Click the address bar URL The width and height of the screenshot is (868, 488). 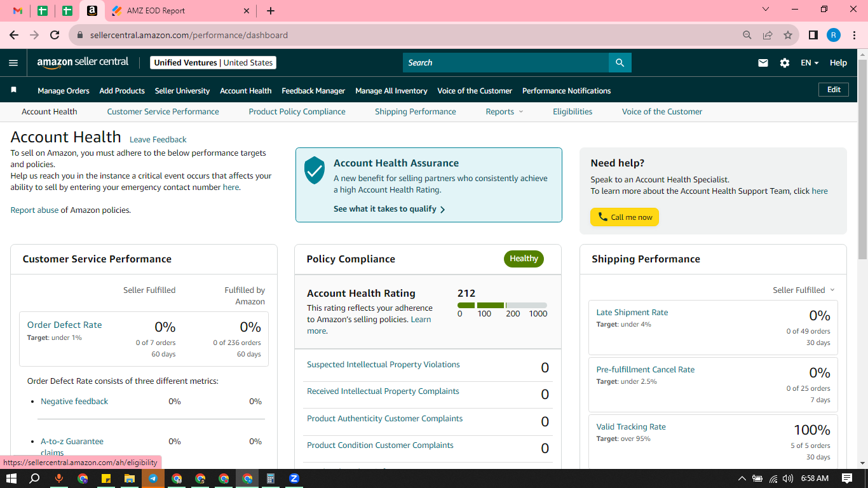[189, 35]
